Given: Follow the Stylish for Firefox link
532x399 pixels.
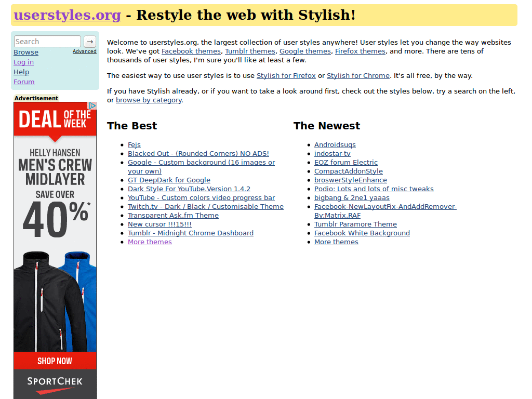Looking at the screenshot, I should click(x=286, y=76).
